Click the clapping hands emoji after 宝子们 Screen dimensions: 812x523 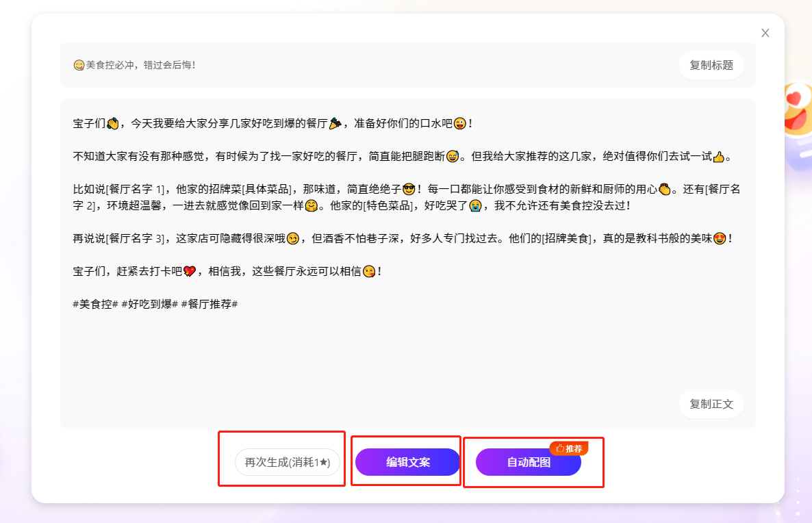click(x=112, y=123)
